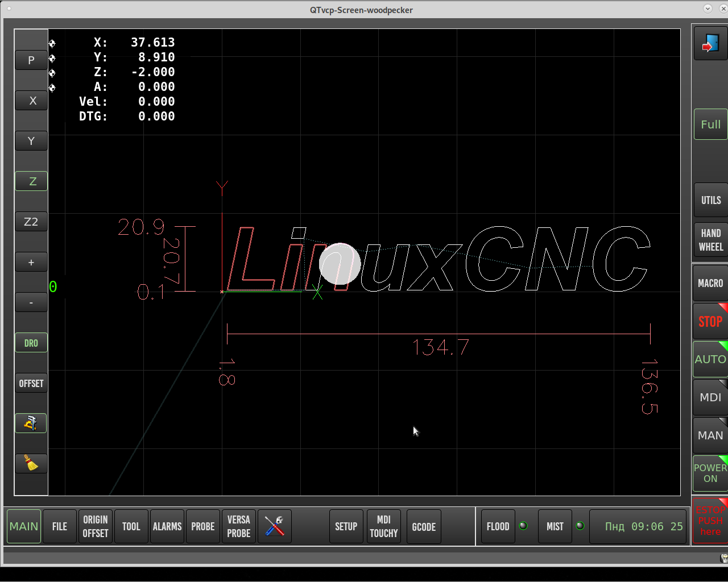
Task: Click the window title QTvcp-Screen-woodpecker
Action: click(x=361, y=10)
